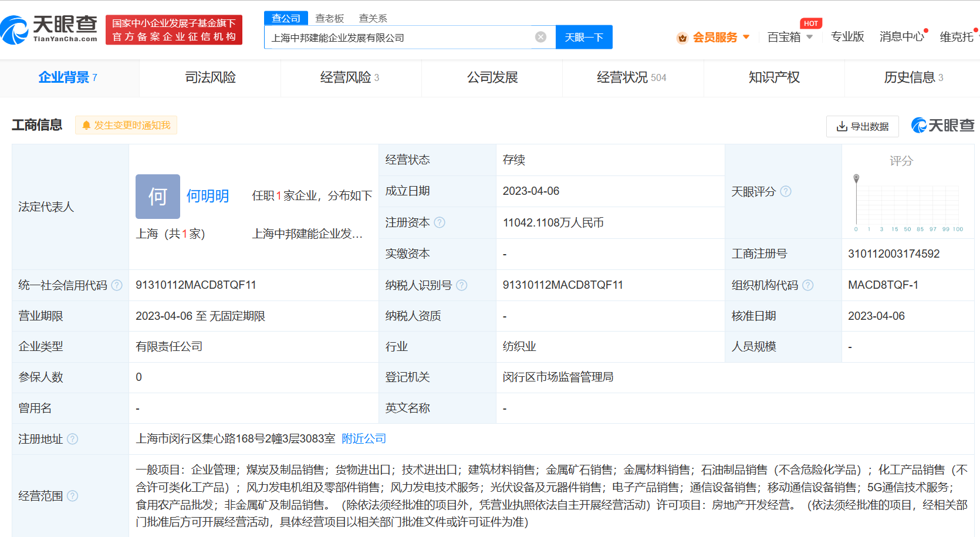The image size is (980, 537).
Task: Click the TianYanCha logo
Action: [49, 29]
